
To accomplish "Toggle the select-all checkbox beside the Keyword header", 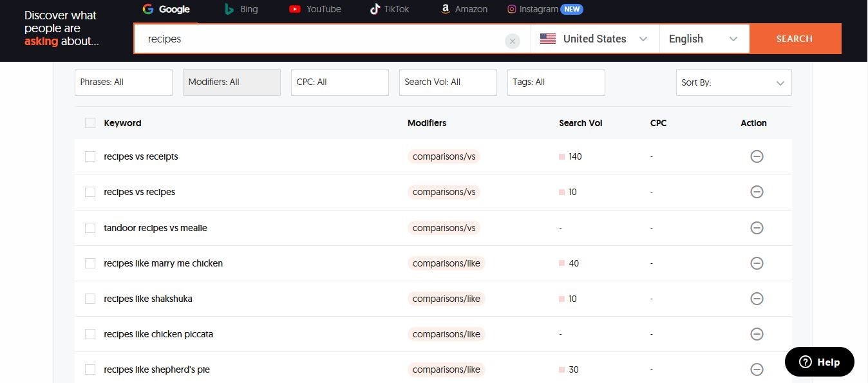I will click(x=90, y=123).
